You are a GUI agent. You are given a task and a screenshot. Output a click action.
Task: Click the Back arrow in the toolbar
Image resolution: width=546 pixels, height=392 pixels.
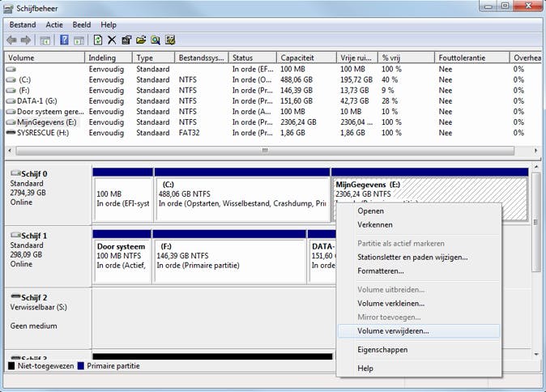(11, 40)
